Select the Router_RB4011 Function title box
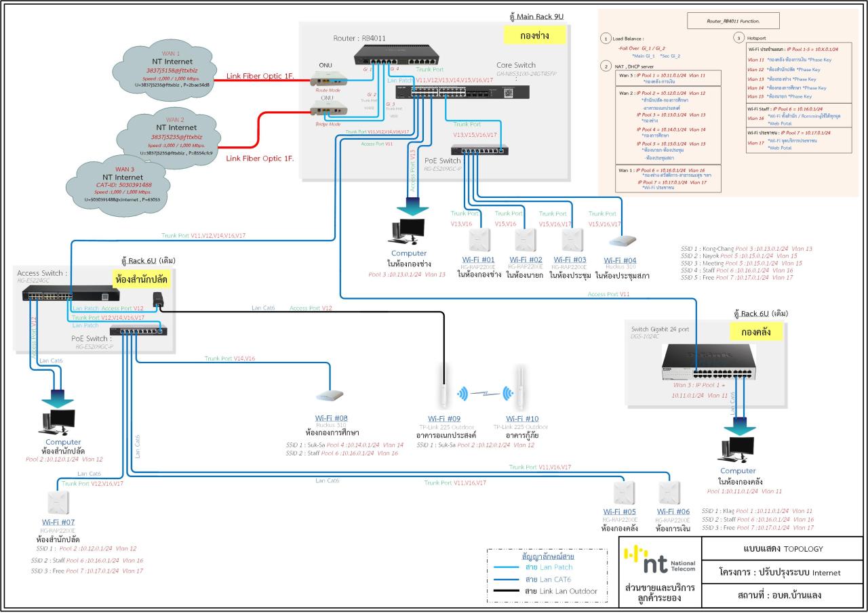 click(733, 22)
